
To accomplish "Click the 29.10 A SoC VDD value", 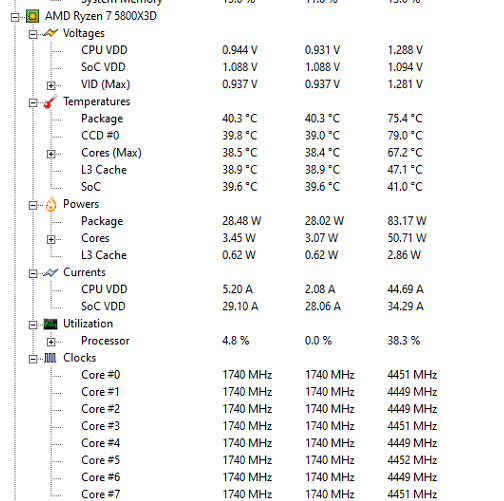I will (x=240, y=306).
